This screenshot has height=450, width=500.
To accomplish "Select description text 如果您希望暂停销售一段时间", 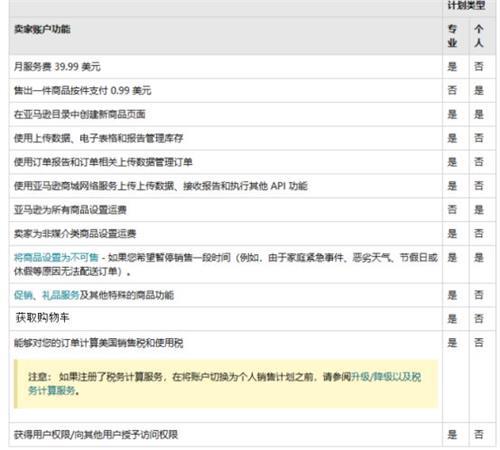I will click(169, 257).
